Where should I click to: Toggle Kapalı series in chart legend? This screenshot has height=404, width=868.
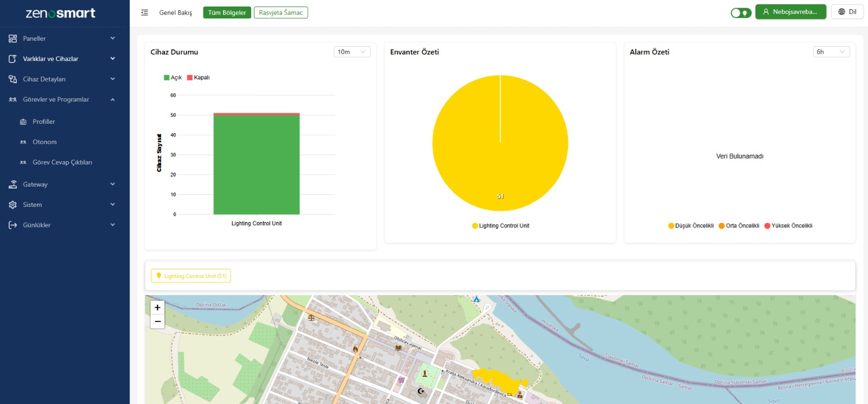coord(198,78)
